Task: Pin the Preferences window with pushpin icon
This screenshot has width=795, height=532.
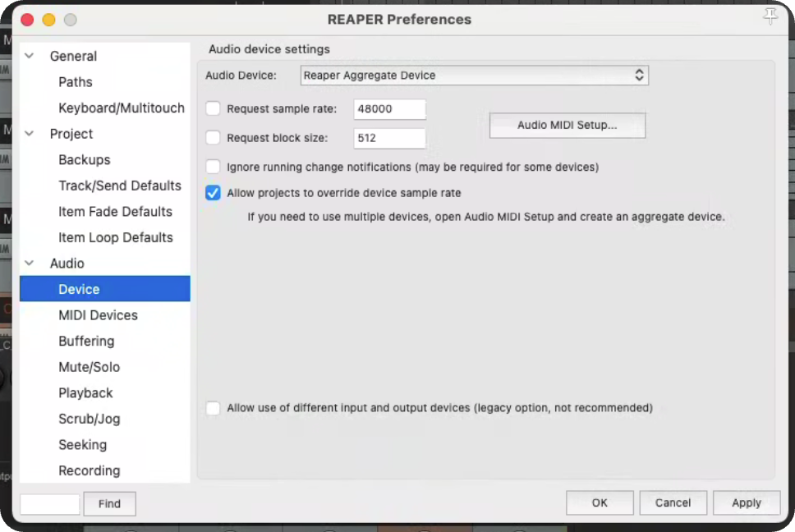Action: click(x=770, y=16)
